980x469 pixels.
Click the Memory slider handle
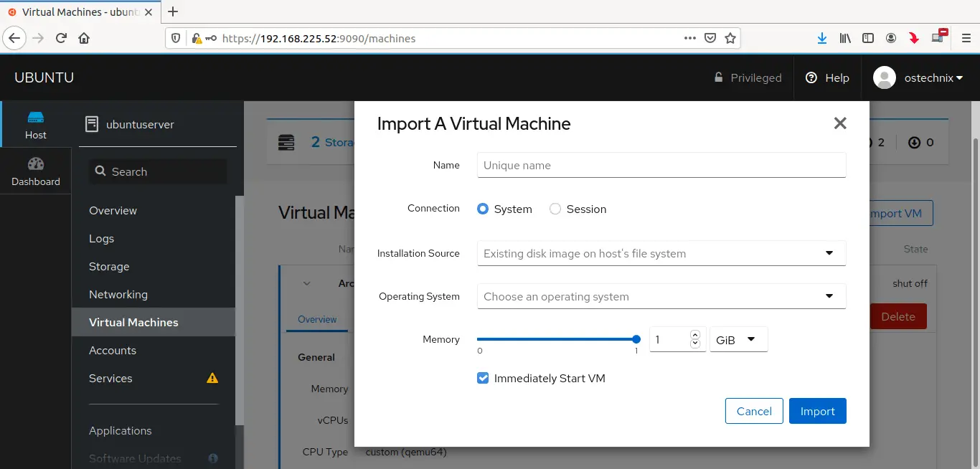636,339
